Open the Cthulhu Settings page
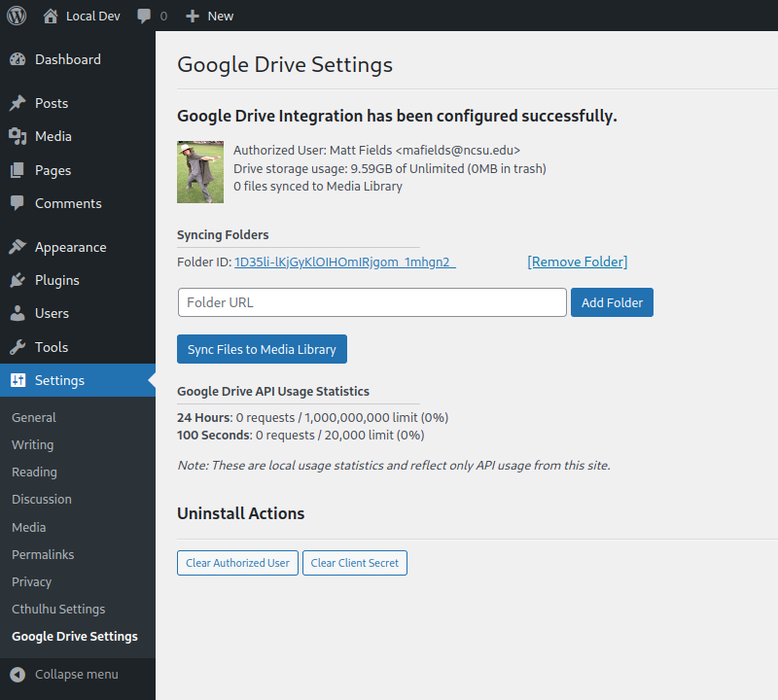The height and width of the screenshot is (700, 778). coord(60,609)
